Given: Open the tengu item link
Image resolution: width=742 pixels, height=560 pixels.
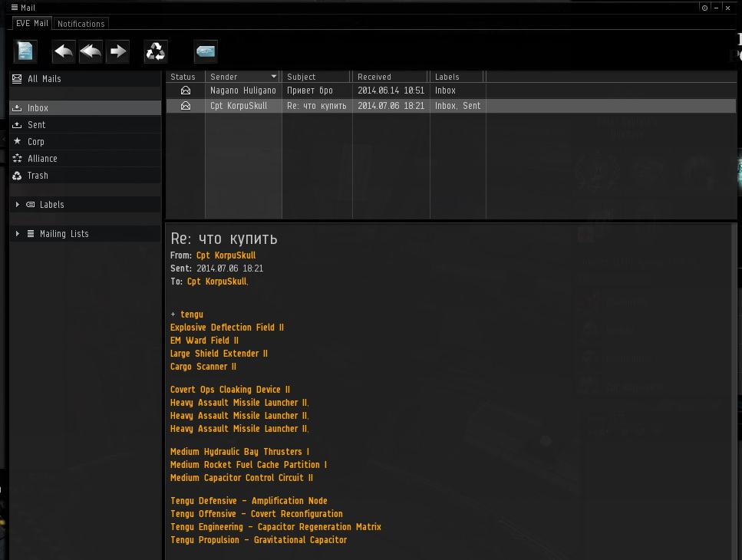Looking at the screenshot, I should [192, 315].
